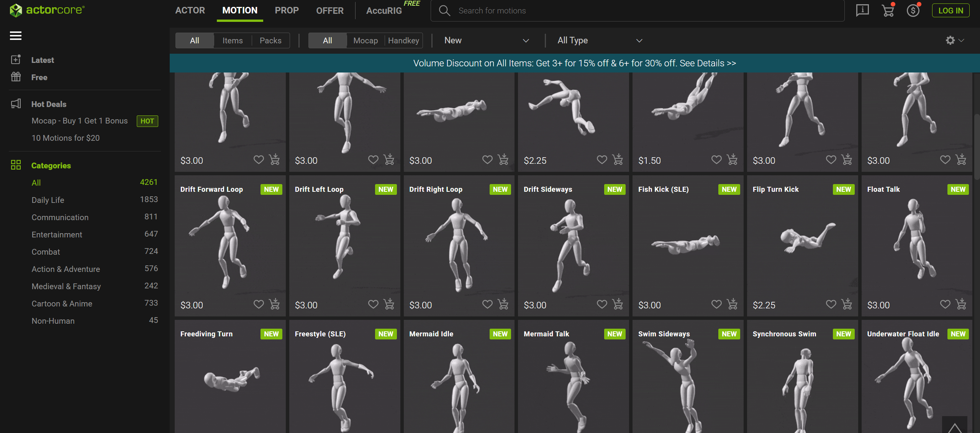Add the $1.50 motion to cart
980x433 pixels.
click(x=732, y=159)
